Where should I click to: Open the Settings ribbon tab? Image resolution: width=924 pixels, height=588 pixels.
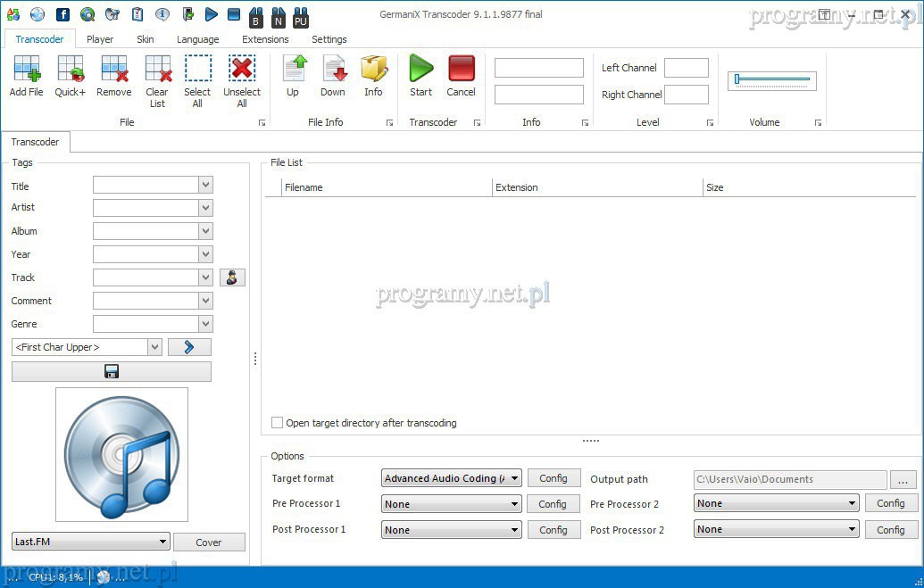(329, 39)
